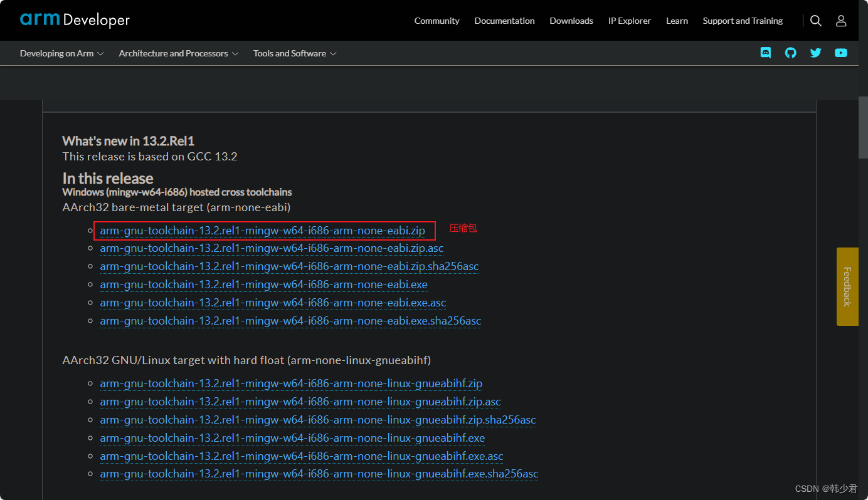The image size is (868, 500).
Task: Expand the Tools and Software menu
Action: click(x=295, y=53)
